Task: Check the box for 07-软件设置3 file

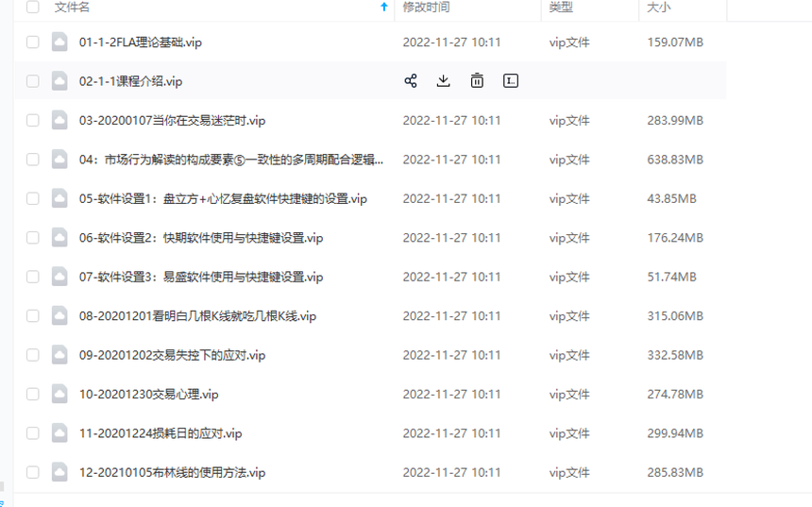Action: tap(33, 277)
